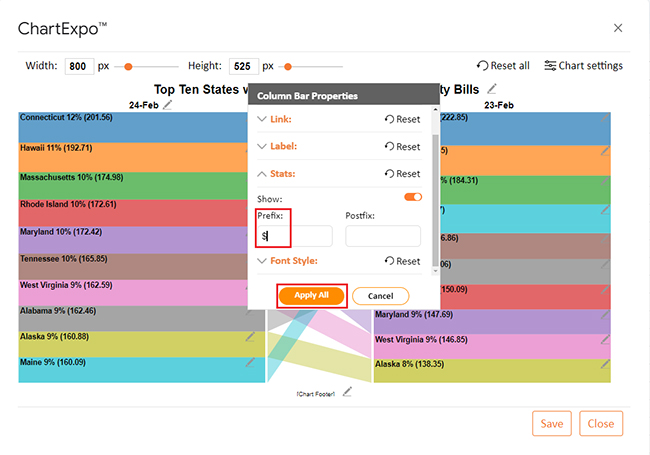The image size is (650, 455).
Task: Edit pencil on Alaska 8% (138.35) bar
Action: tap(605, 364)
